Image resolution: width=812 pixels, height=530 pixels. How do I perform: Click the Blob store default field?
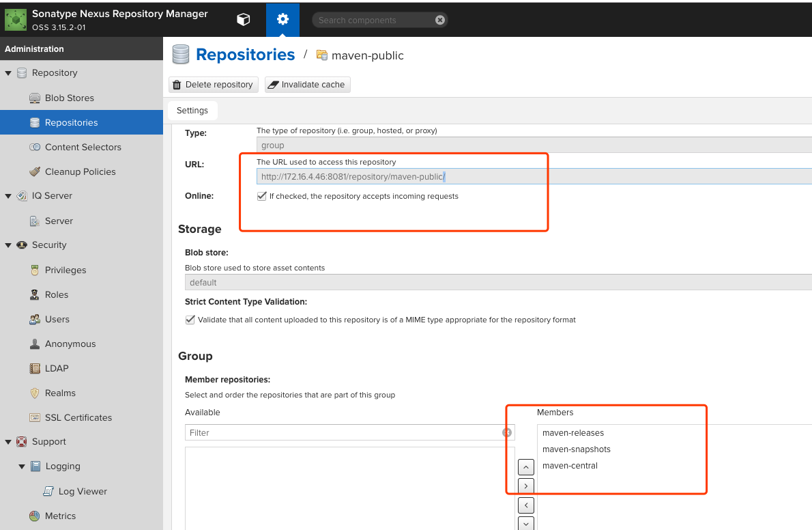(x=498, y=283)
